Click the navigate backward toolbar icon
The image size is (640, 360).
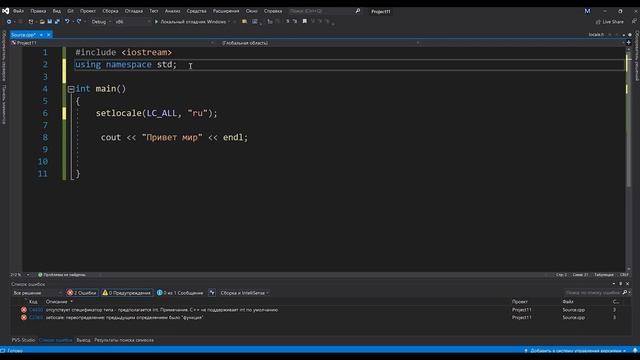[9, 22]
